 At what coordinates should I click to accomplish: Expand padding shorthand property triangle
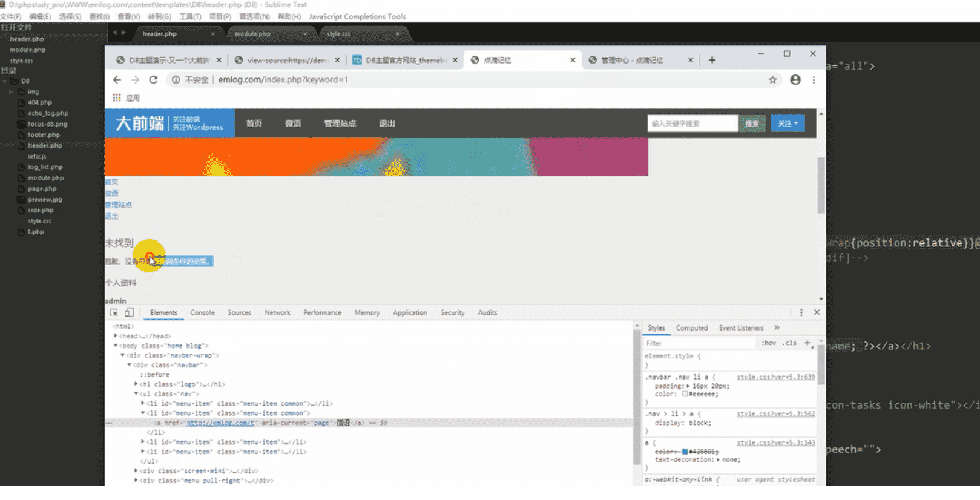coord(688,386)
